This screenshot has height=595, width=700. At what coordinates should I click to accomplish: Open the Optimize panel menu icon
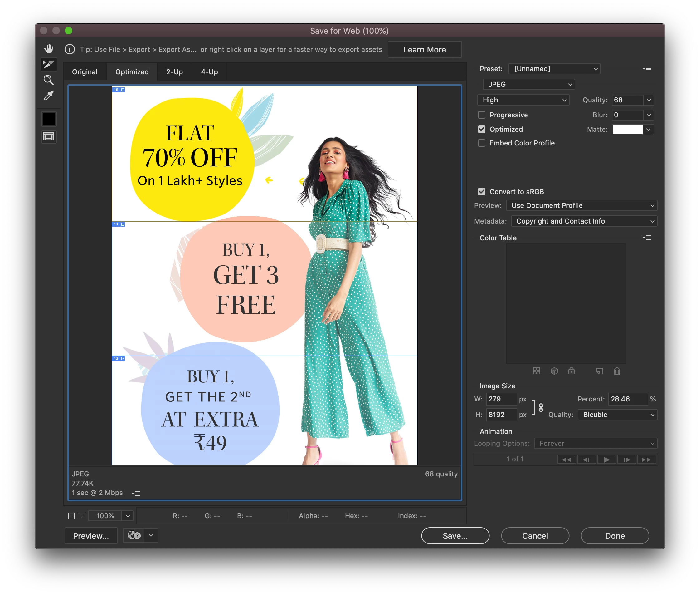(x=647, y=69)
